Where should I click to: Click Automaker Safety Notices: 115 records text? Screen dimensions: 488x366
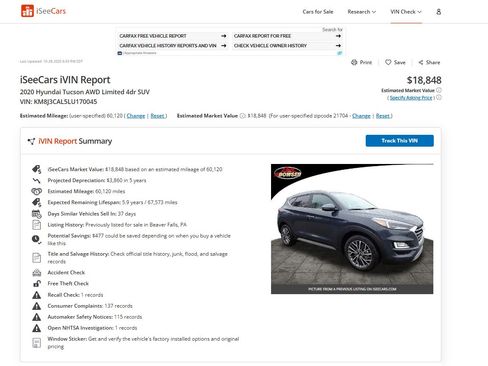[x=95, y=317]
